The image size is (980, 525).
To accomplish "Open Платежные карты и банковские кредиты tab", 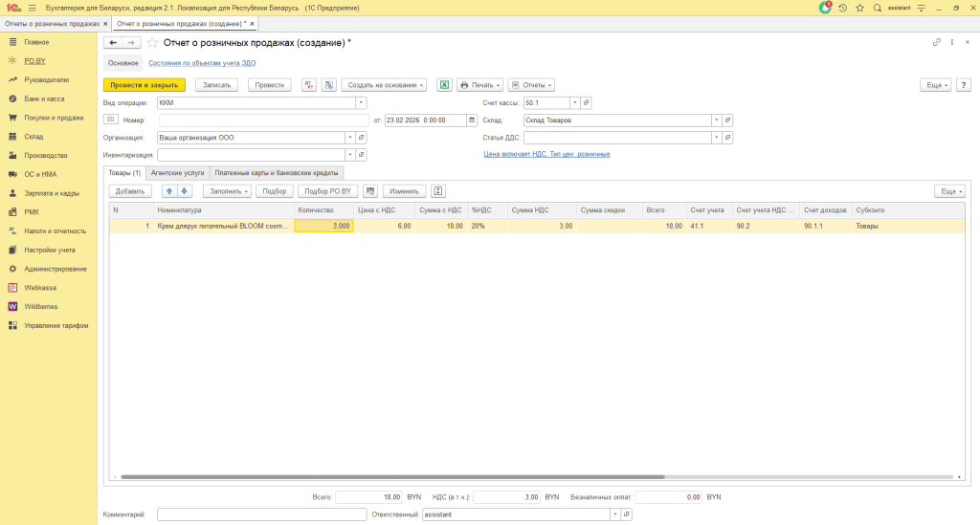I will 277,173.
